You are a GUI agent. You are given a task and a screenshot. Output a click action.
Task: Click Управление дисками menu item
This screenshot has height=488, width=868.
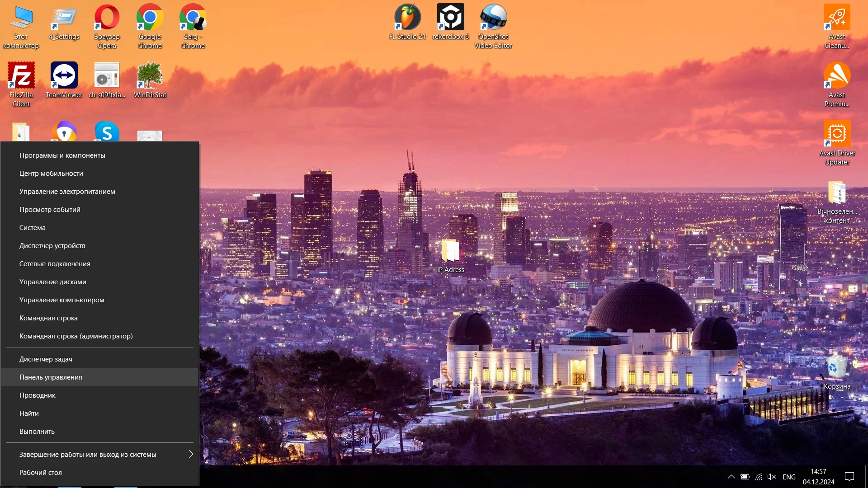pos(52,281)
